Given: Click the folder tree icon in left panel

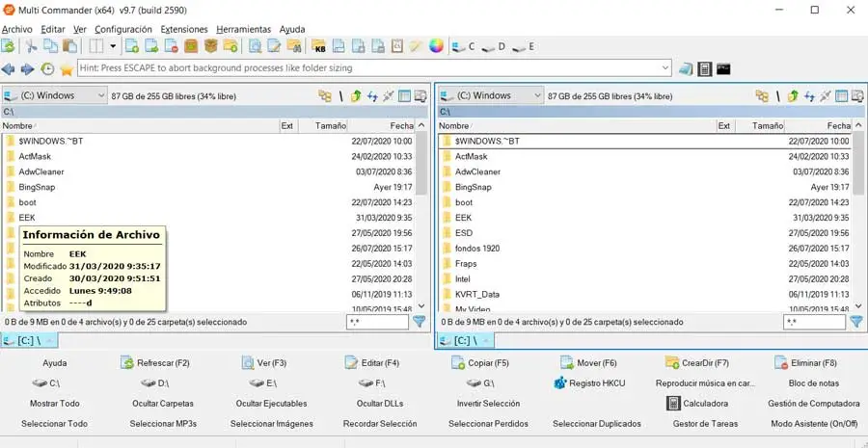Looking at the screenshot, I should (x=325, y=96).
